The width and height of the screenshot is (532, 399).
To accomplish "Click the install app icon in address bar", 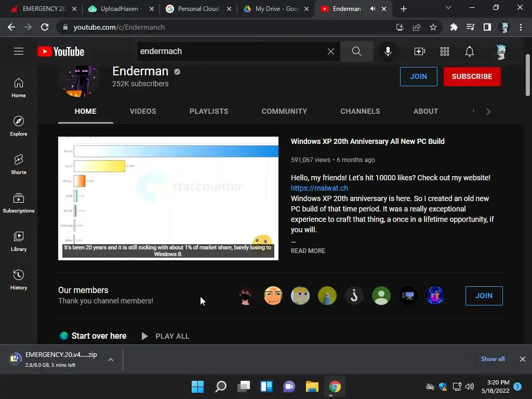I will click(x=400, y=27).
